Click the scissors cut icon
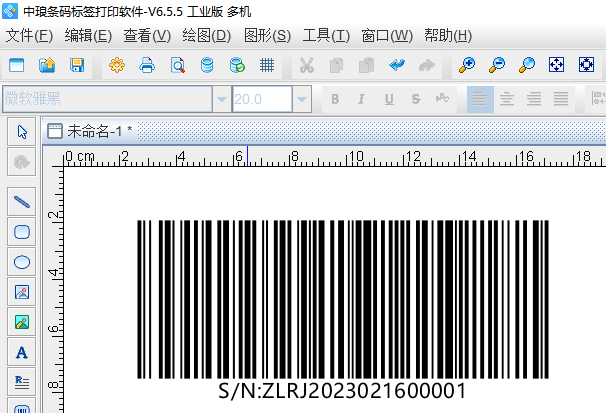Image resolution: width=606 pixels, height=413 pixels. (x=306, y=65)
